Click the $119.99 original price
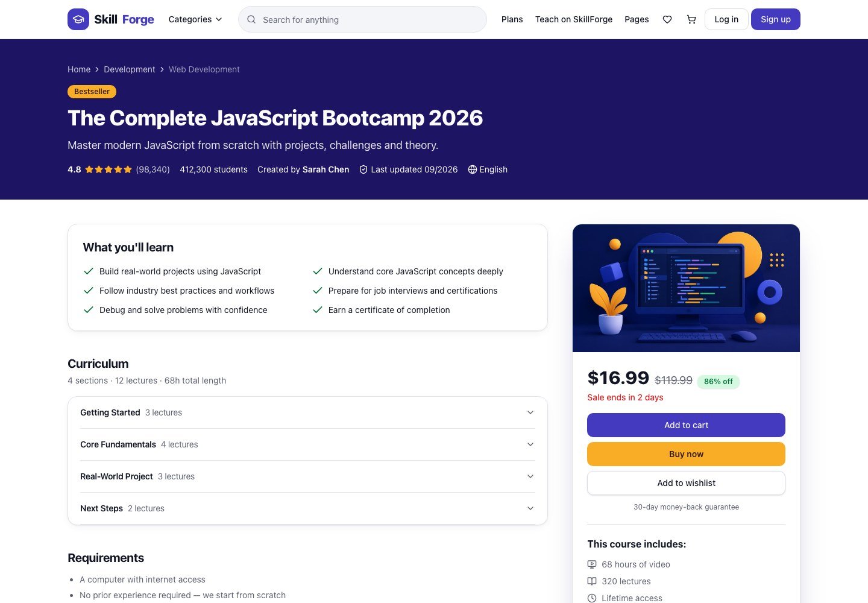The image size is (868, 603). click(674, 380)
